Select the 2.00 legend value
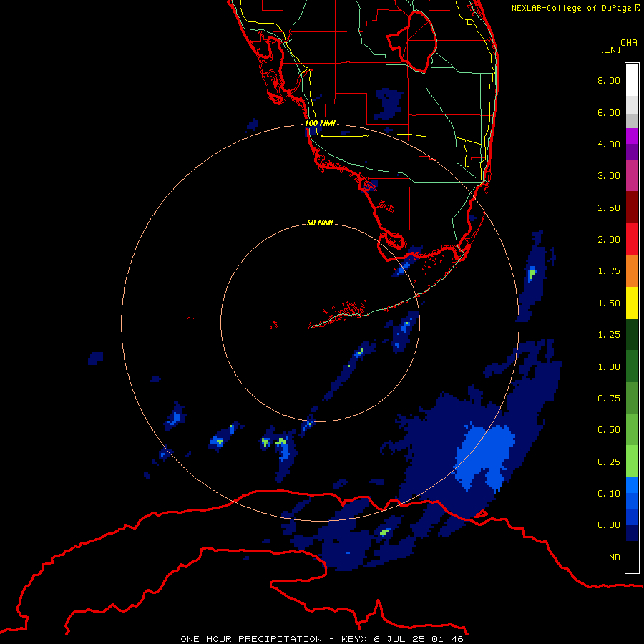Viewport: 644px width, 644px height. (x=609, y=240)
